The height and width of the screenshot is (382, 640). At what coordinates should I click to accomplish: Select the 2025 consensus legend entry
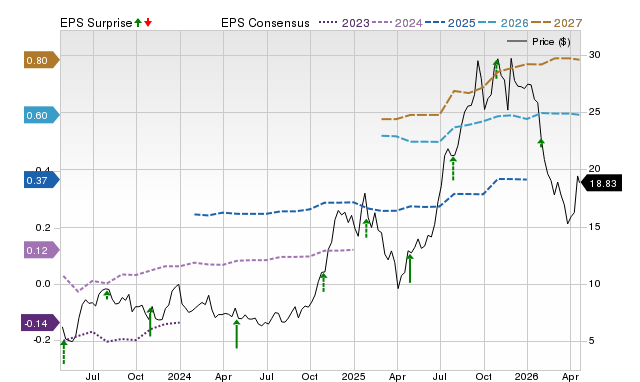point(450,23)
